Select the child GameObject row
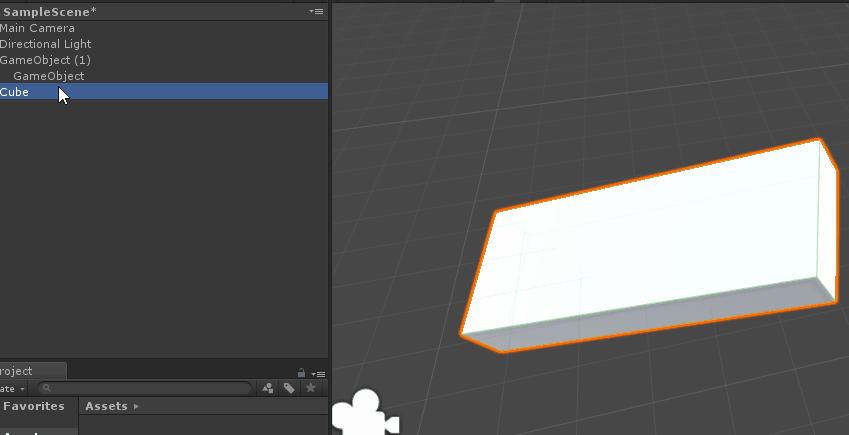The image size is (849, 435). point(164,76)
